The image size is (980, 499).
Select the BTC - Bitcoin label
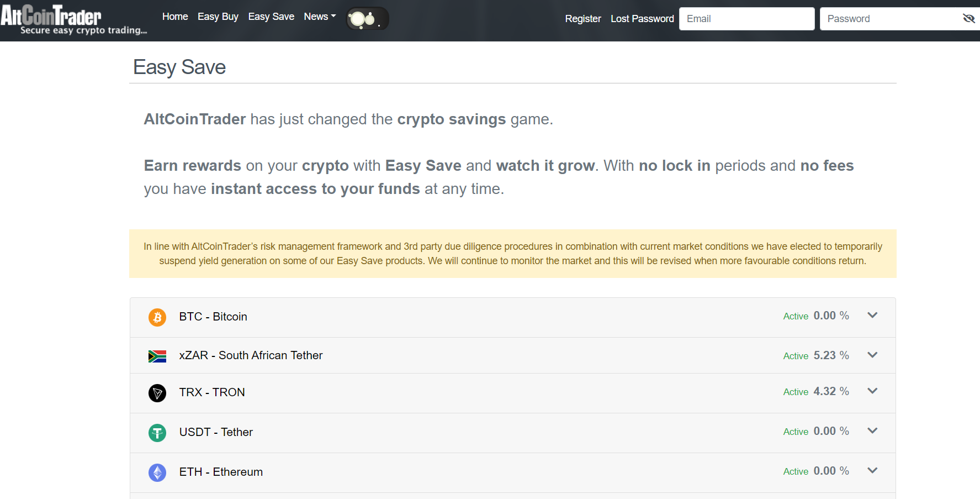(x=213, y=317)
